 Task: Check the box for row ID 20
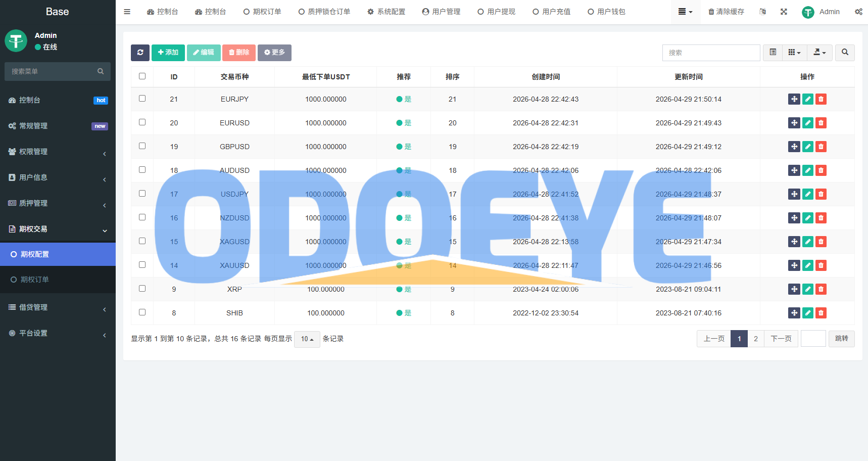(x=142, y=122)
